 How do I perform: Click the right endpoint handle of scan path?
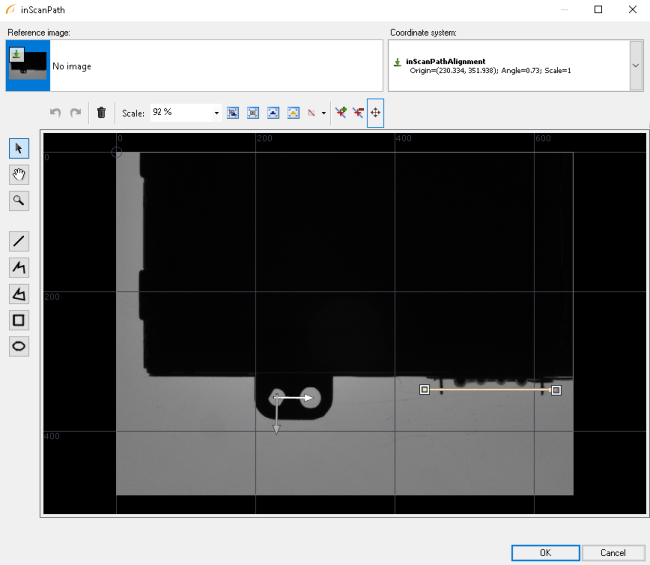click(x=556, y=390)
